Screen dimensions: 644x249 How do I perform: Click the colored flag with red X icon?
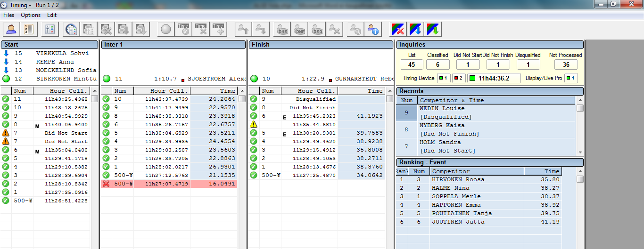pos(398,29)
